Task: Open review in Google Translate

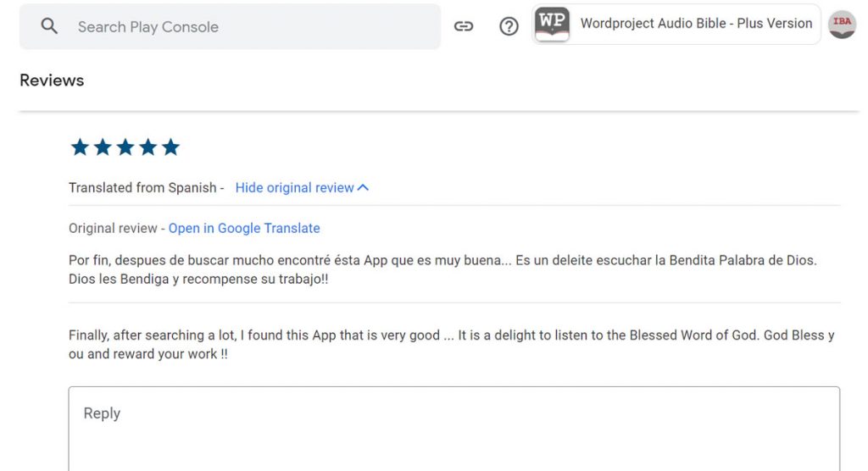Action: click(244, 229)
